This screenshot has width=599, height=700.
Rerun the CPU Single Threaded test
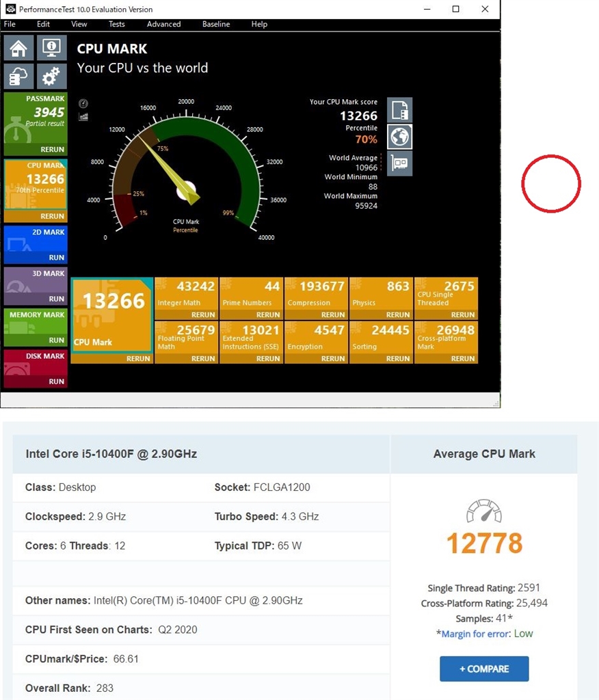463,314
